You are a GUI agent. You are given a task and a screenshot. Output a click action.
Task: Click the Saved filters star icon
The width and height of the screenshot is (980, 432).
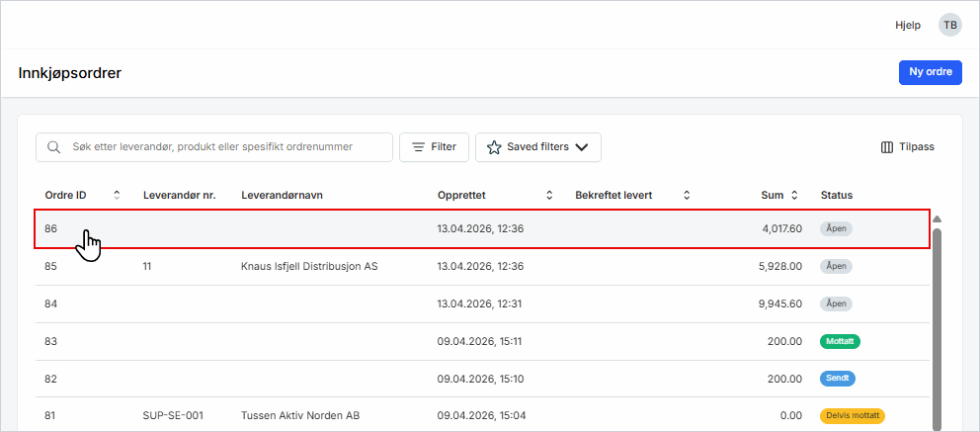(x=494, y=147)
